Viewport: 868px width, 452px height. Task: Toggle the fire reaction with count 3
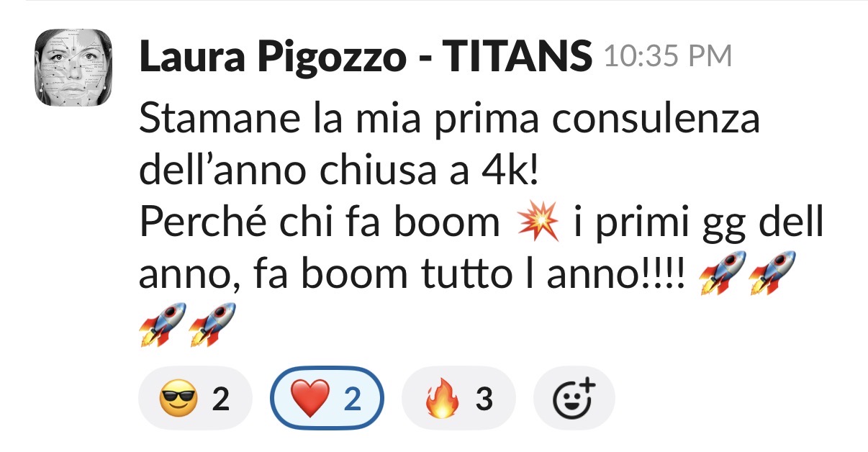point(458,398)
